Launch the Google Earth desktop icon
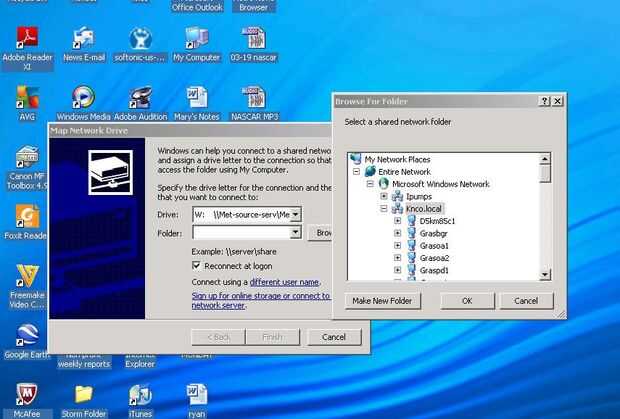The width and height of the screenshot is (620, 419). coord(27,335)
